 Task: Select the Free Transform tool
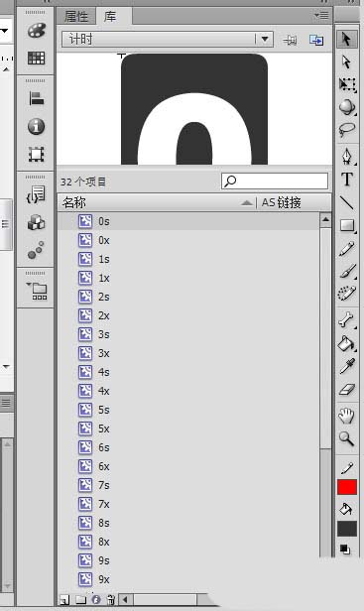pyautogui.click(x=347, y=84)
